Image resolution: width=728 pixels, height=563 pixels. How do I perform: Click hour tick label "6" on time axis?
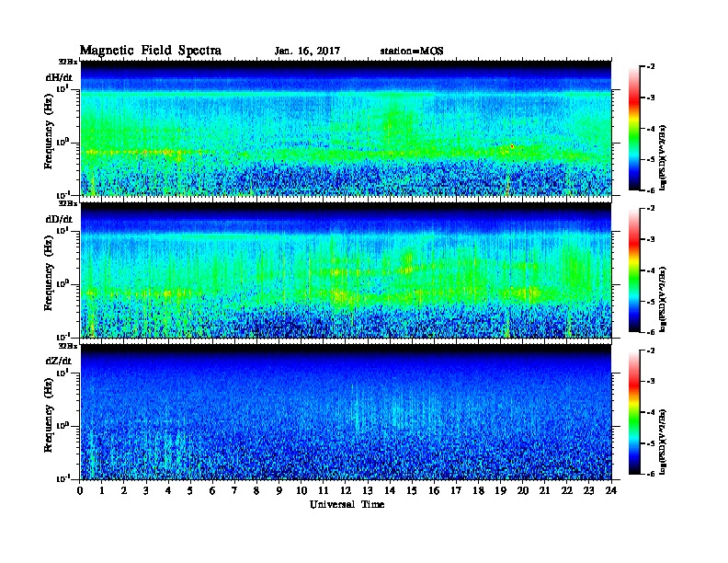point(212,491)
